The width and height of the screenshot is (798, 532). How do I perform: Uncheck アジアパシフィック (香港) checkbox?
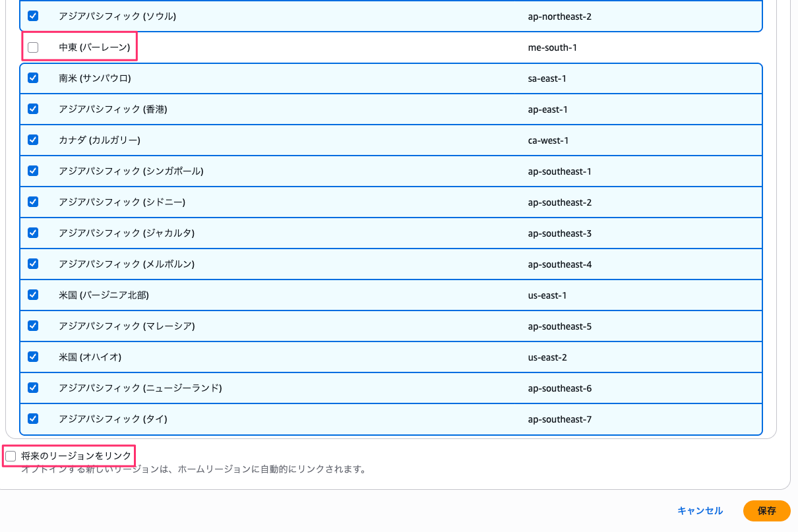[x=33, y=109]
